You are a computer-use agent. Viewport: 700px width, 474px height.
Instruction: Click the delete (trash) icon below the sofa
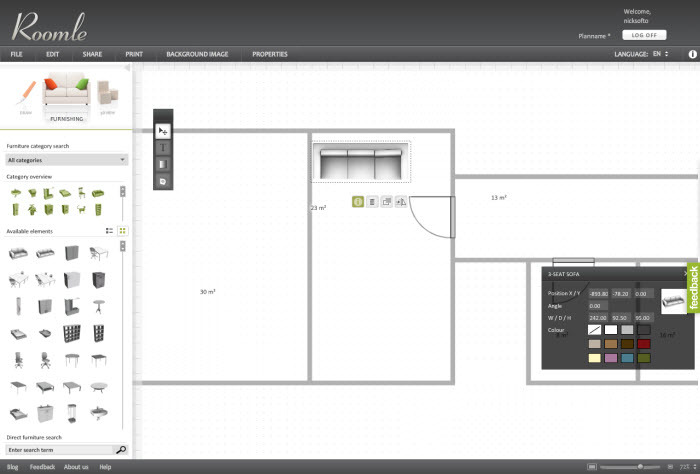[372, 202]
